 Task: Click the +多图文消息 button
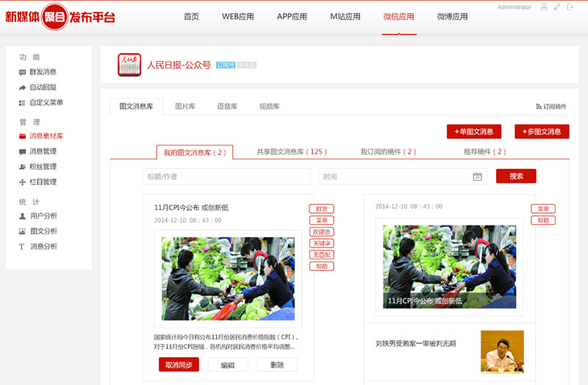click(542, 132)
